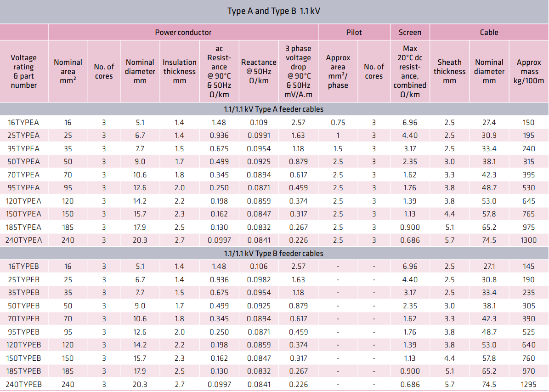Select the 'Screen' group header

(410, 33)
